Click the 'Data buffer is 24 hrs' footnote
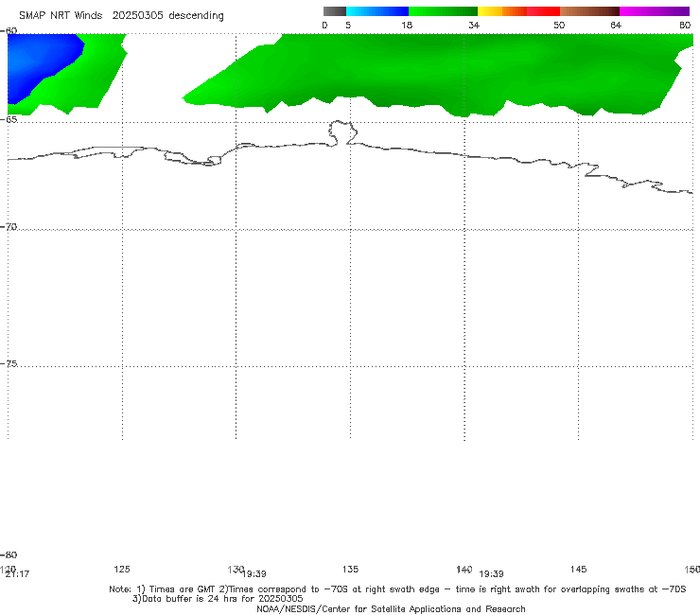 pyautogui.click(x=218, y=599)
